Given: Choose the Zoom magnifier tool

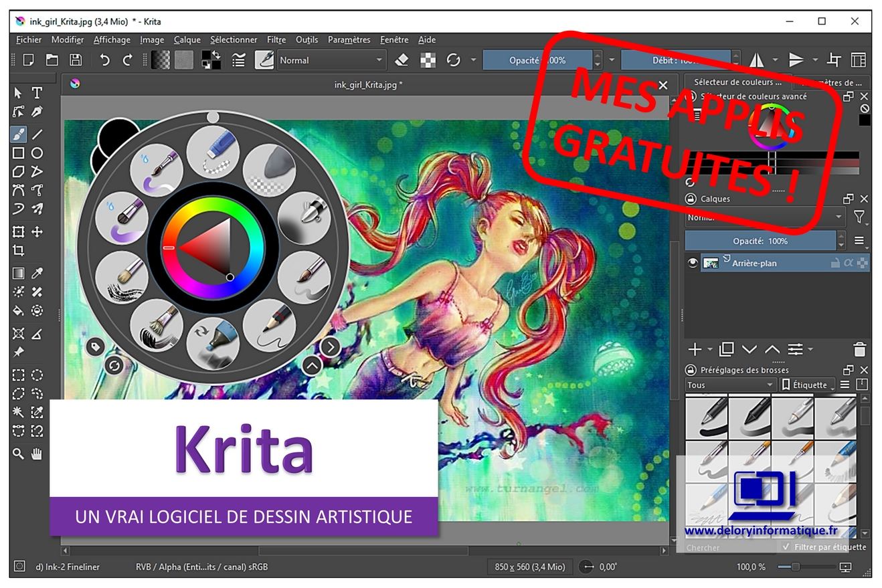Looking at the screenshot, I should [x=18, y=454].
